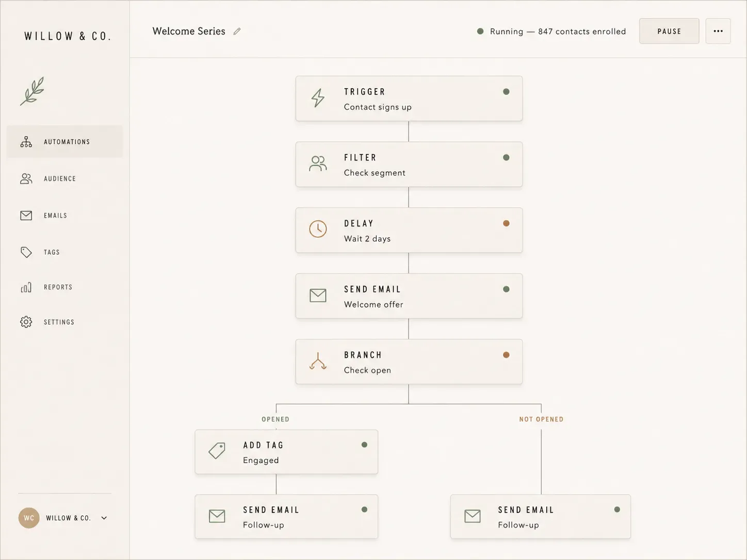Click the Tags icon in sidebar
The image size is (747, 560).
(x=26, y=252)
